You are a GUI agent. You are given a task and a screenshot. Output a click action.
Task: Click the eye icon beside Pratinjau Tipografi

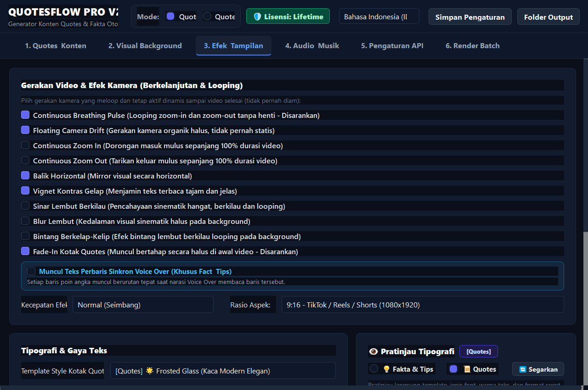click(373, 351)
